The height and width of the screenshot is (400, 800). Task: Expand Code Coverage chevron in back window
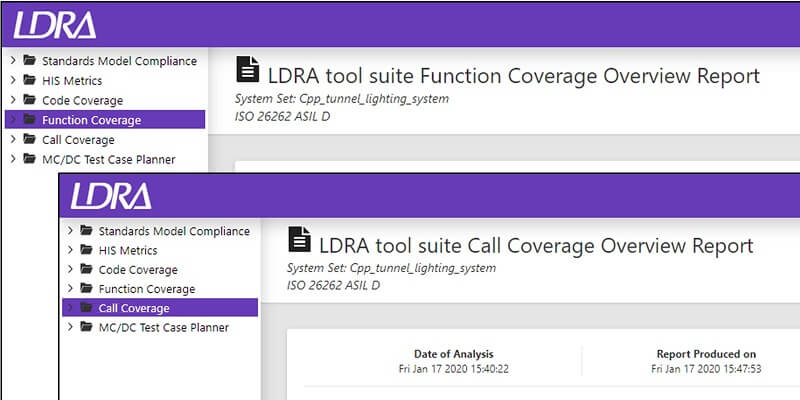pyautogui.click(x=13, y=101)
